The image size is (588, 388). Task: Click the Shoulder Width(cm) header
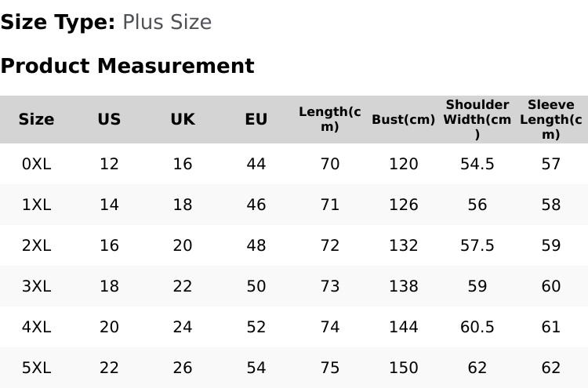click(x=477, y=119)
